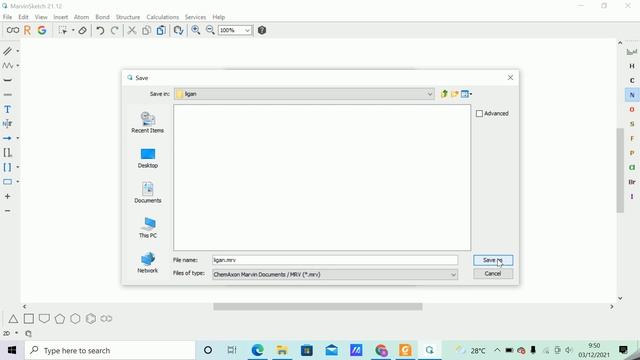
Task: Click the Zoom out magnifier
Action: pyautogui.click(x=210, y=30)
